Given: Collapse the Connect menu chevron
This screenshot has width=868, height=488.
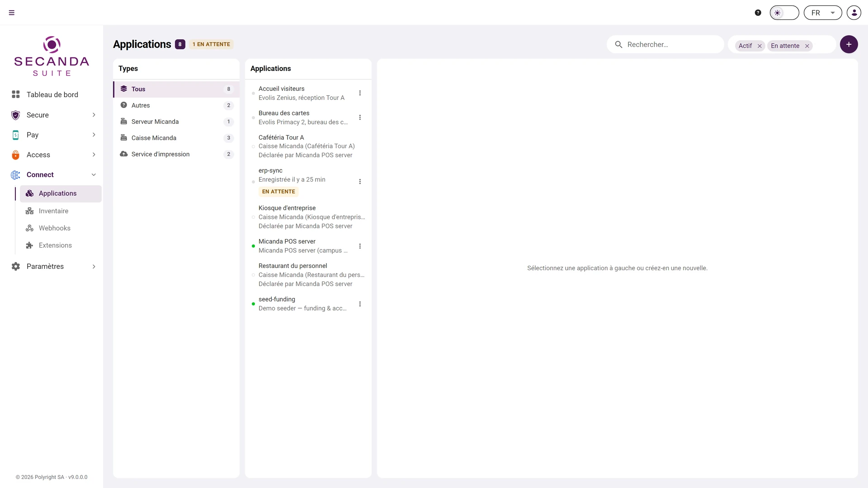Looking at the screenshot, I should tap(94, 175).
